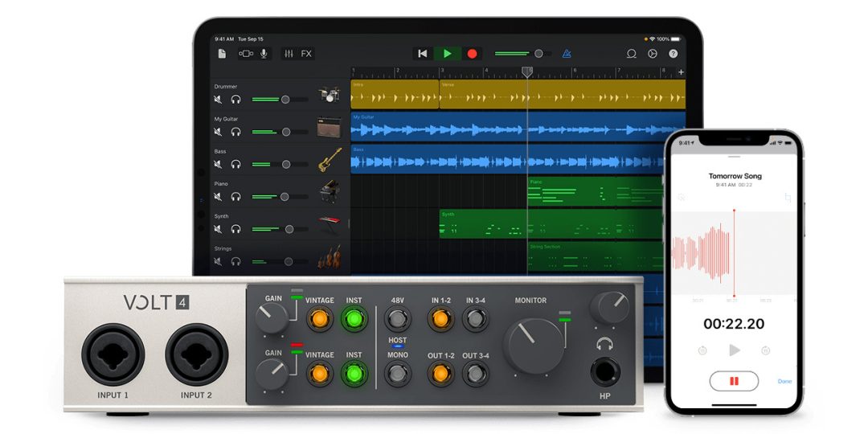The image size is (868, 434).
Task: Tap the red Voice Memos waveform
Action: (x=702, y=253)
